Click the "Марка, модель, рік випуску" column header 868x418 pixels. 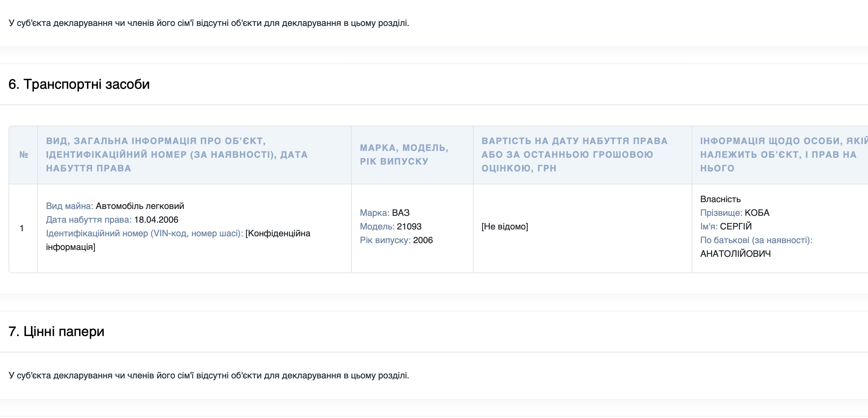pyautogui.click(x=404, y=155)
